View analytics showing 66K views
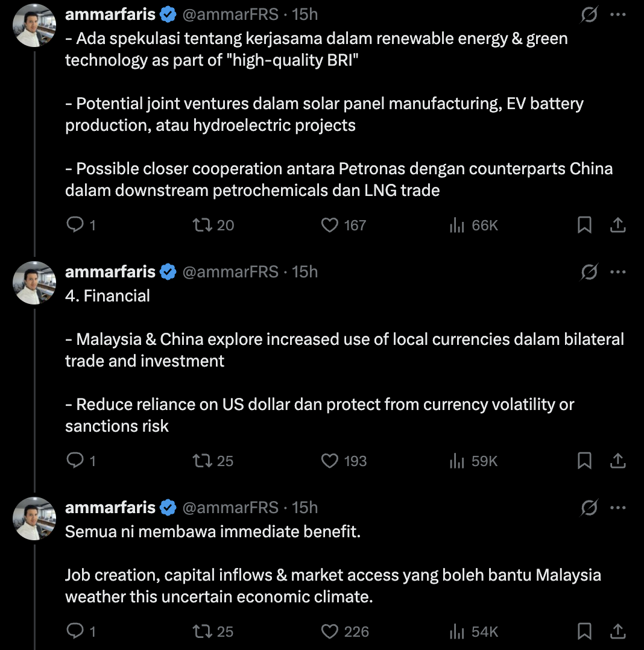This screenshot has width=644, height=650. [458, 226]
